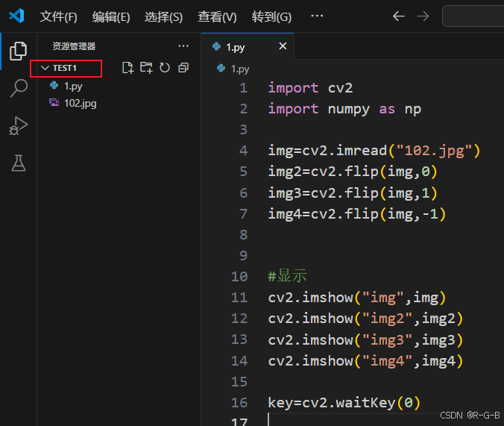Click the VS Code logo icon
Image resolution: width=504 pixels, height=426 pixels.
point(16,16)
